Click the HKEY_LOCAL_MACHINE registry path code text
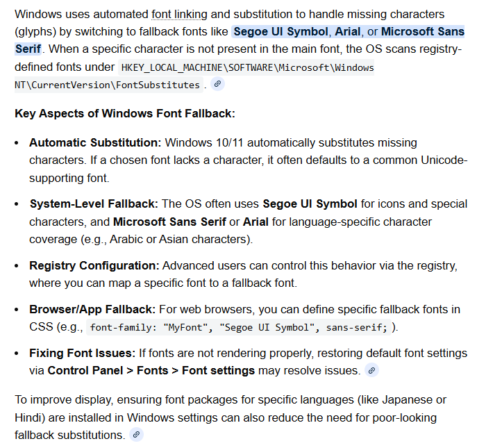Screen dimensions: 477x448 click(247, 67)
